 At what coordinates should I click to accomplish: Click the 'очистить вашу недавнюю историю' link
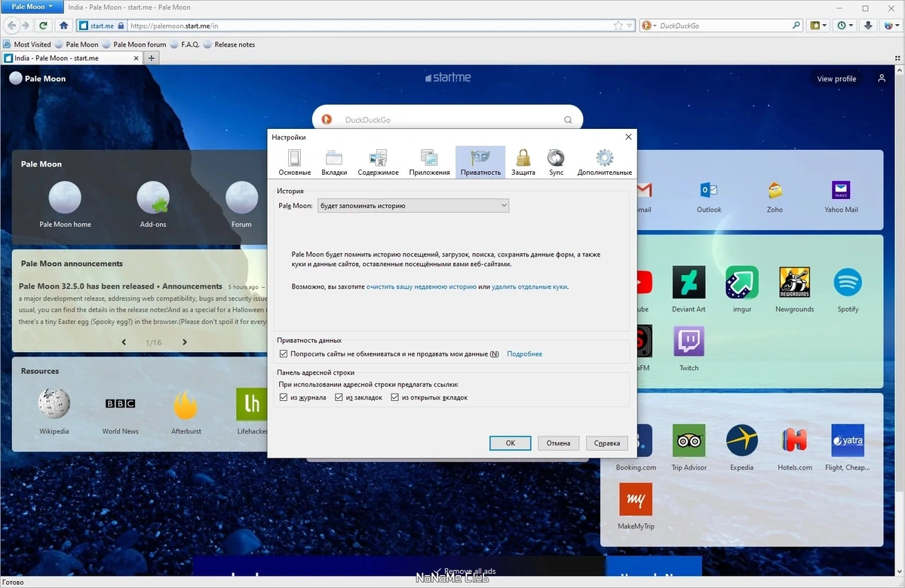click(x=421, y=286)
